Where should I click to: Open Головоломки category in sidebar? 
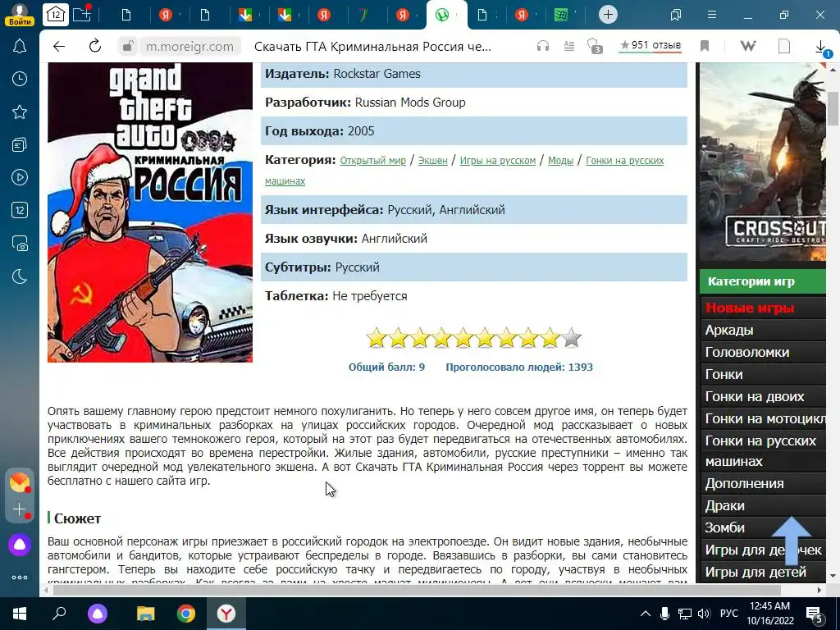click(746, 353)
